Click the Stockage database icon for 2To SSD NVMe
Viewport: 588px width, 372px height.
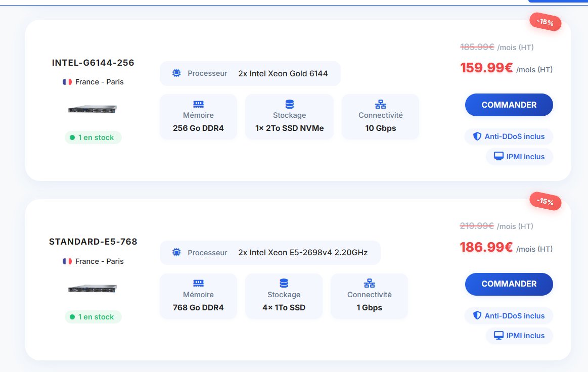(289, 104)
